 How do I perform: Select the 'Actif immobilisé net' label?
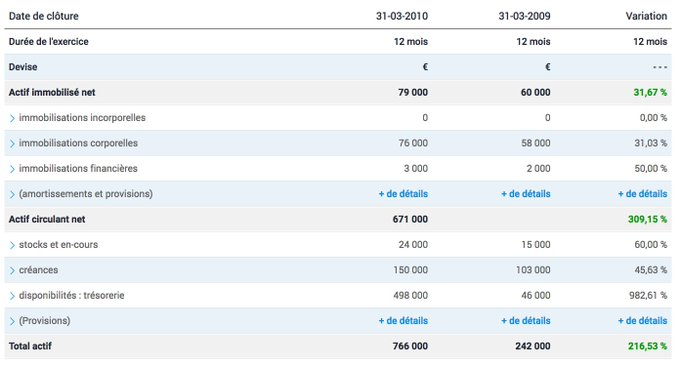(52, 92)
